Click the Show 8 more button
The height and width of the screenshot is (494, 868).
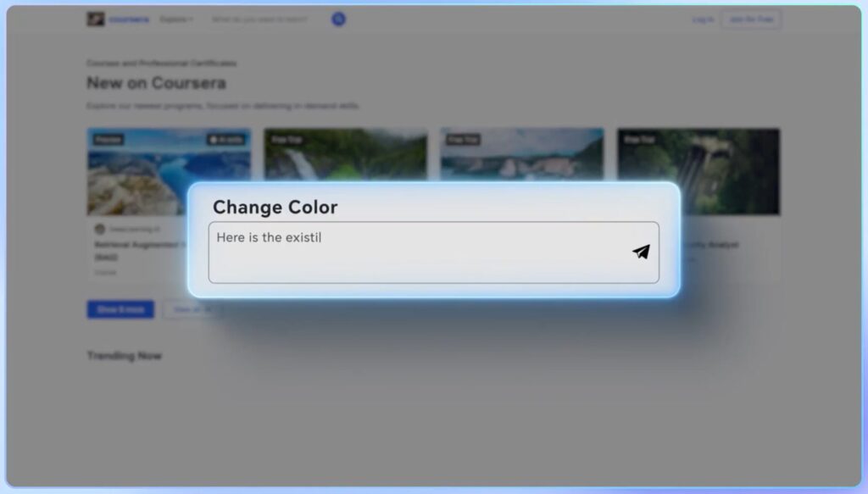[120, 309]
